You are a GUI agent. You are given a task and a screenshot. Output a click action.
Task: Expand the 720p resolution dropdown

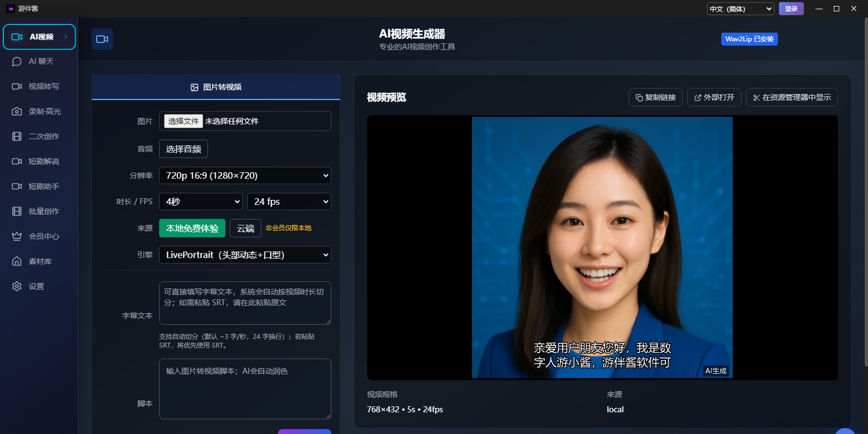[x=244, y=175]
